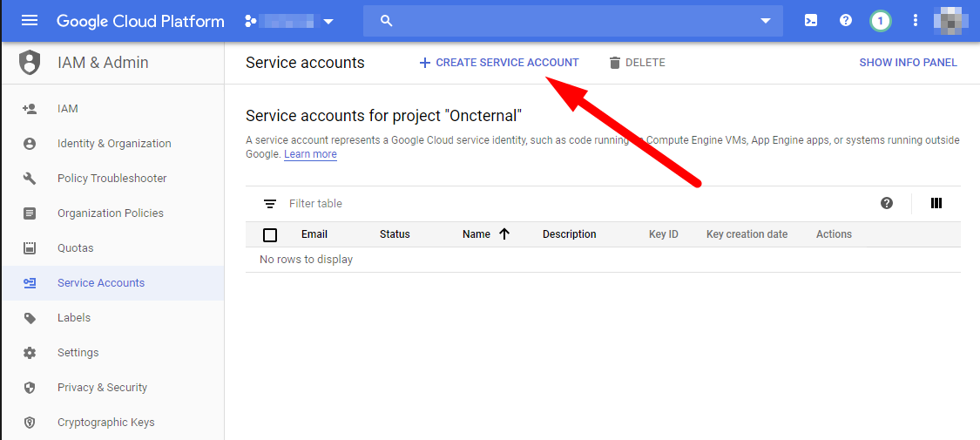Activate Cloud Shell terminal icon
Image resolution: width=980 pixels, height=440 pixels.
pos(811,21)
